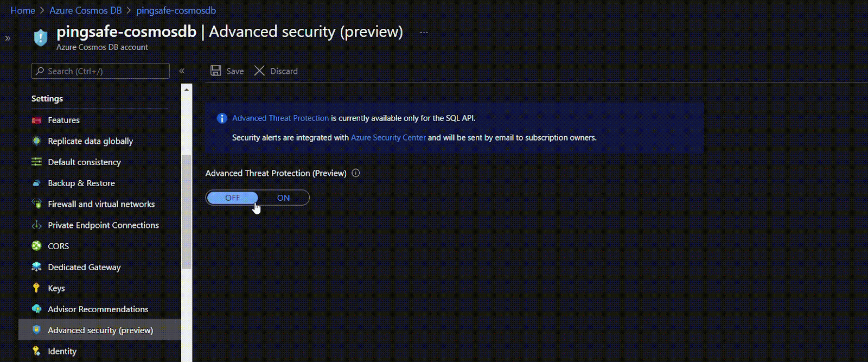Collapse the sidebar menu with double chevron

(x=182, y=71)
